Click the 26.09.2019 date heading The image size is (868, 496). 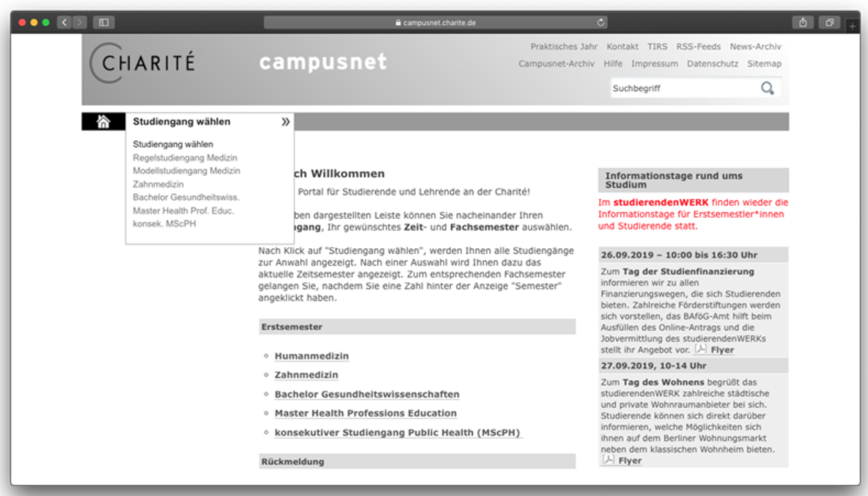[693, 255]
